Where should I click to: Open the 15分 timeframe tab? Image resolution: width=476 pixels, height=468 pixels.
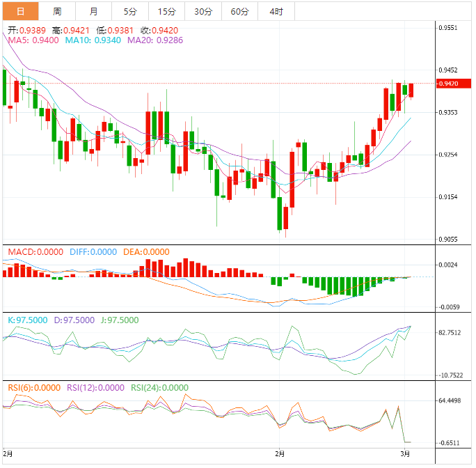(166, 11)
